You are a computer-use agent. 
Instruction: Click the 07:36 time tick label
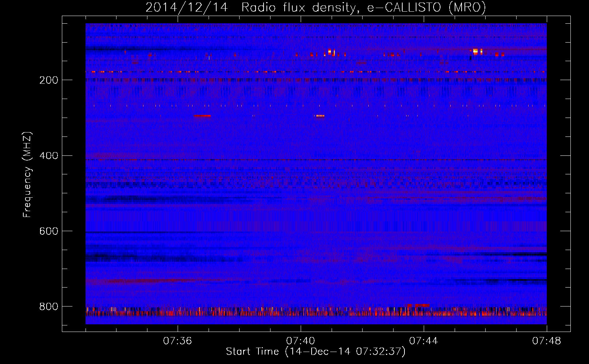pos(177,341)
